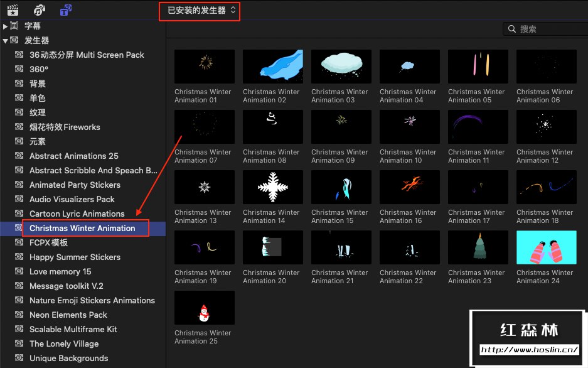Pick Christmas Winter Animation 08 thumbnail
This screenshot has width=588, height=368.
point(272,127)
